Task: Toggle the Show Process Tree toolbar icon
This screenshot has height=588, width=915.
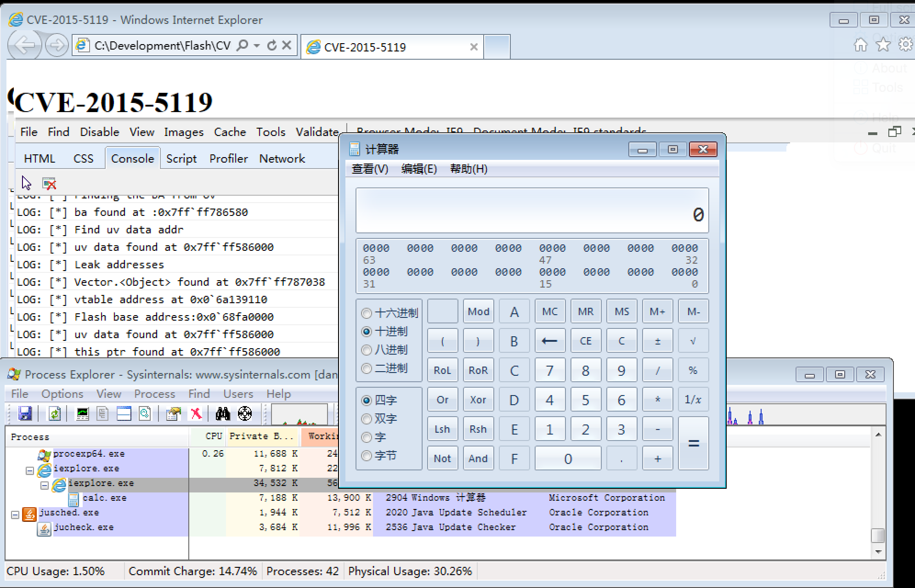Action: (103, 413)
